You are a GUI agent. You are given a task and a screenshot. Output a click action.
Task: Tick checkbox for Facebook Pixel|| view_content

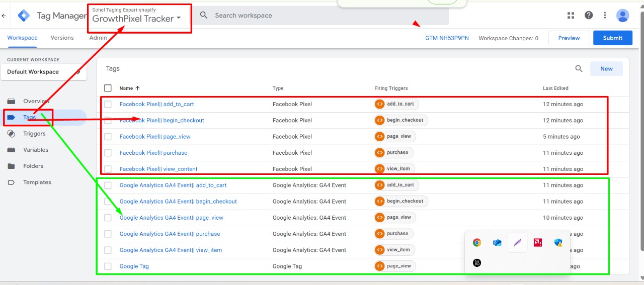point(108,169)
